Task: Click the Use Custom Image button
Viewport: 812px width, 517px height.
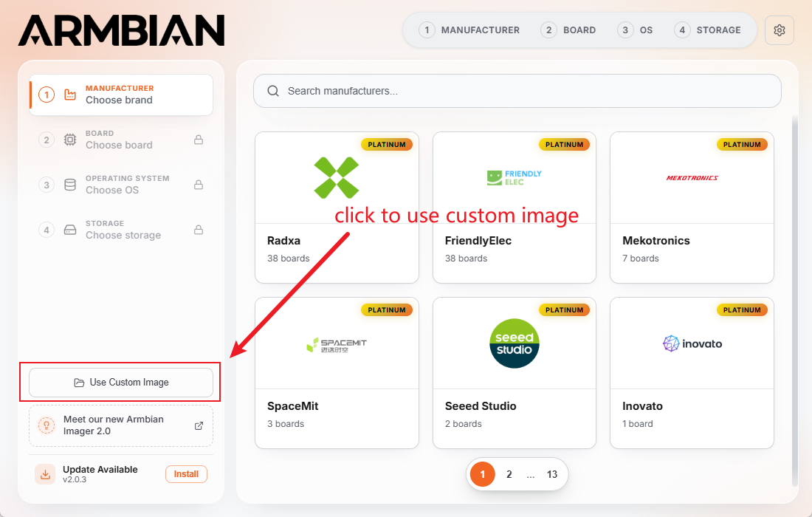Action: point(121,383)
